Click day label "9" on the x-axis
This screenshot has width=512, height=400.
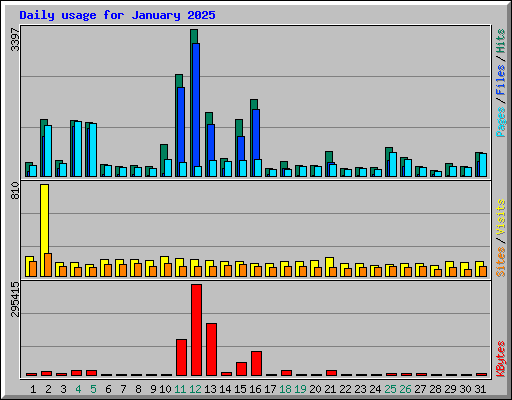[153, 389]
